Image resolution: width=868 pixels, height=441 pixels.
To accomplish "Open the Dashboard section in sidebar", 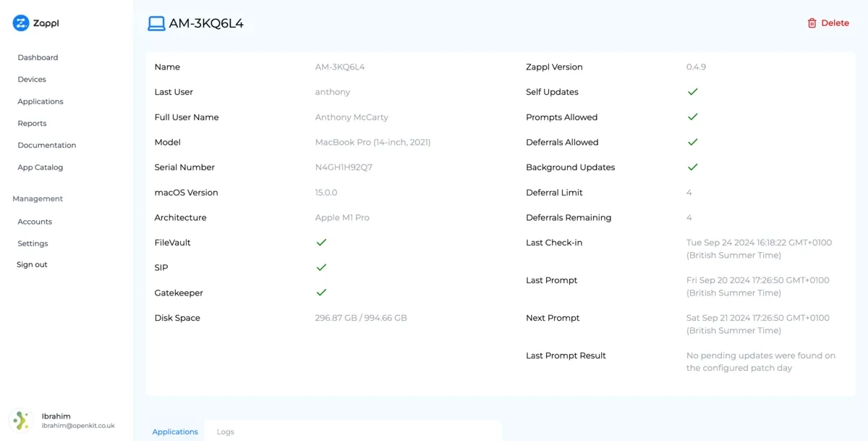I will pos(38,57).
